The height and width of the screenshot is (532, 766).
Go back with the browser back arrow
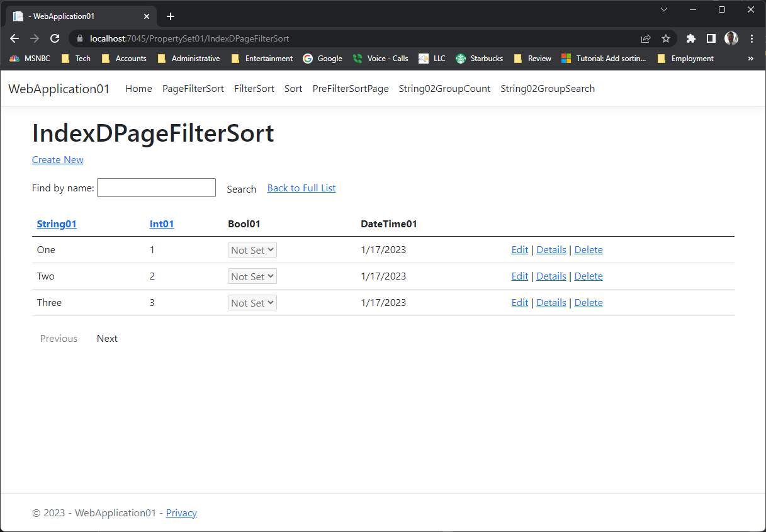tap(14, 38)
